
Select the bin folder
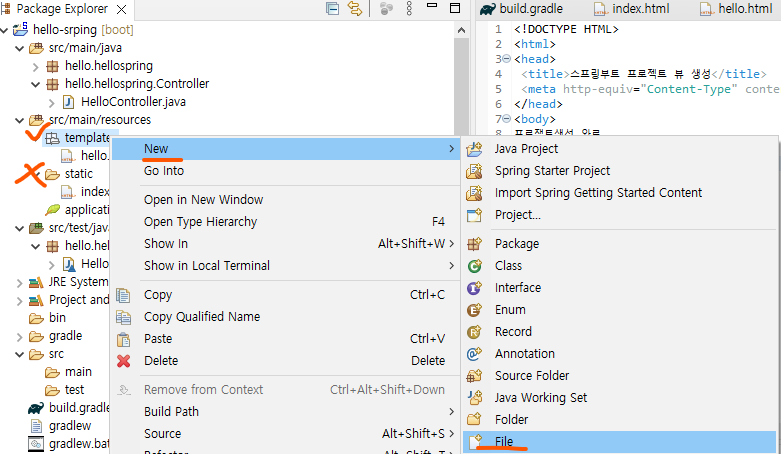48,318
